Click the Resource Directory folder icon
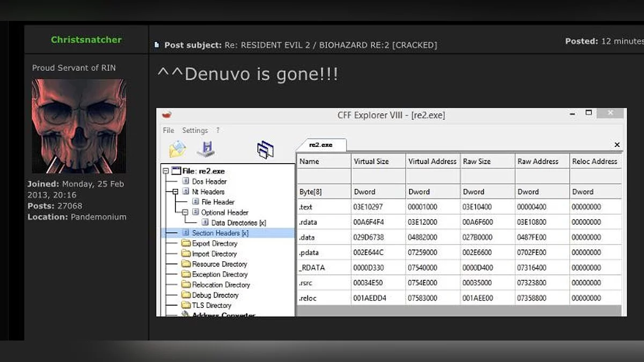 [x=186, y=264]
